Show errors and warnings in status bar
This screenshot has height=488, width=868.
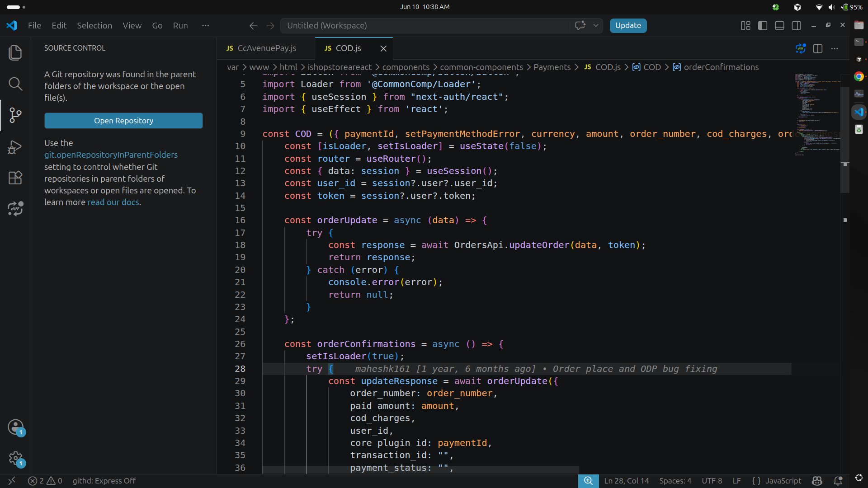[x=45, y=481]
